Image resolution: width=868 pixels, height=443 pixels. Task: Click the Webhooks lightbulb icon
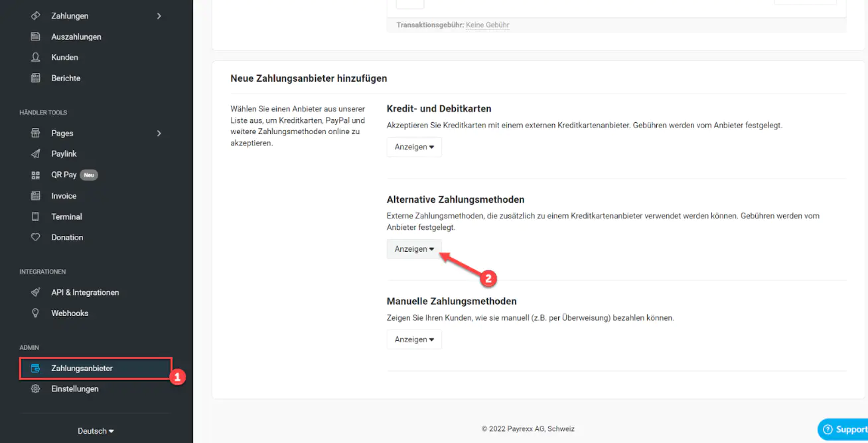click(36, 313)
